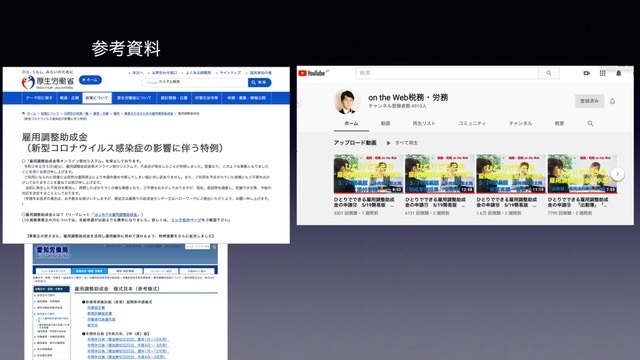Image resolution: width=640 pixels, height=360 pixels.
Task: Click the next-arrow chevron on video row
Action: click(618, 174)
